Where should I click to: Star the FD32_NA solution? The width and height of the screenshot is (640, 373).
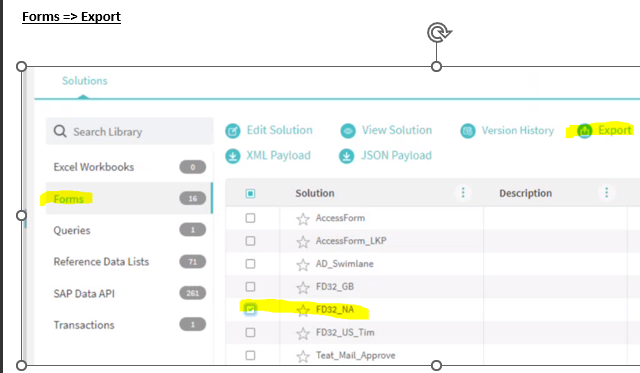tap(303, 311)
